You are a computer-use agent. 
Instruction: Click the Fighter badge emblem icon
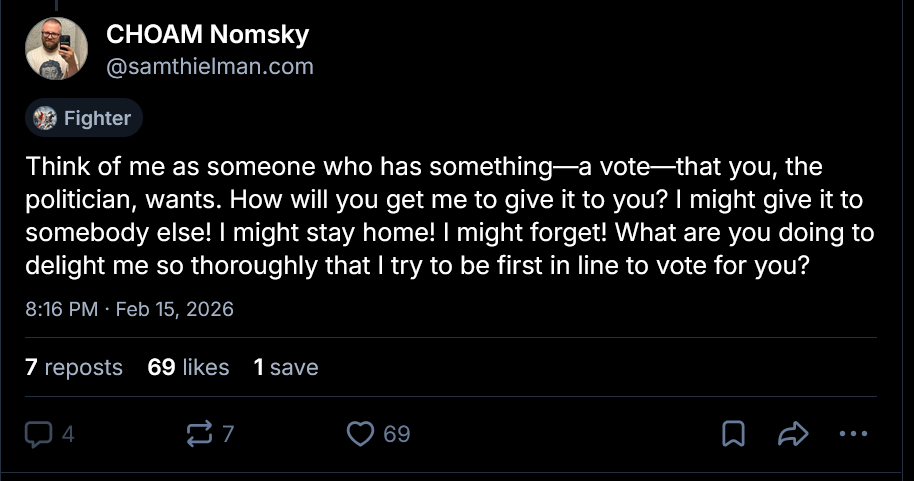pos(45,119)
